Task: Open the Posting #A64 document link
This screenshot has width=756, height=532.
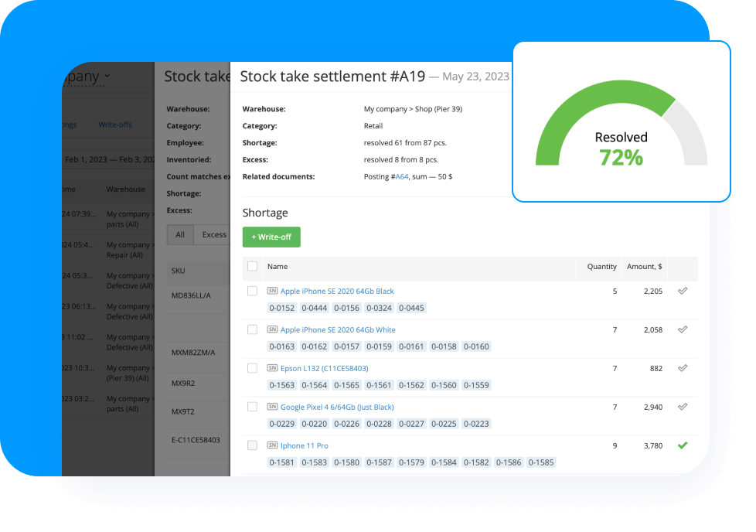Action: pos(400,177)
